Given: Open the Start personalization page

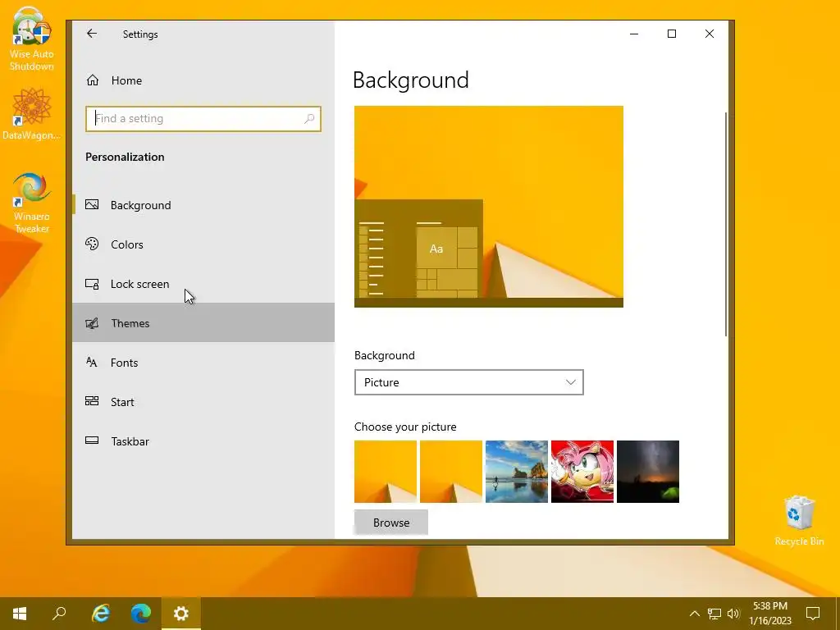Looking at the screenshot, I should 203,402.
